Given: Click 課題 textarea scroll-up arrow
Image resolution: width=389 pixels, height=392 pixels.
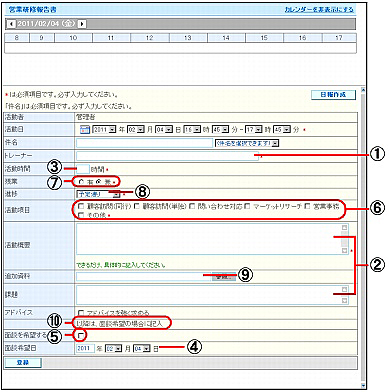Looking at the screenshot, I should 345,289.
